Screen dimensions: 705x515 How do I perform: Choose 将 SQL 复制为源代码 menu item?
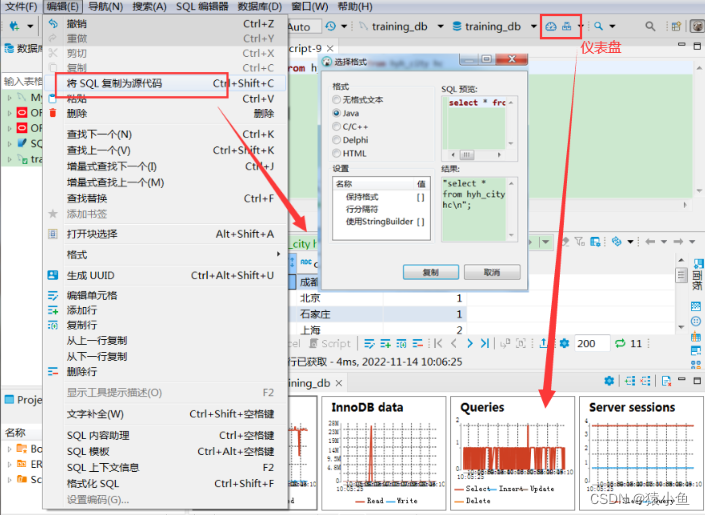point(165,83)
